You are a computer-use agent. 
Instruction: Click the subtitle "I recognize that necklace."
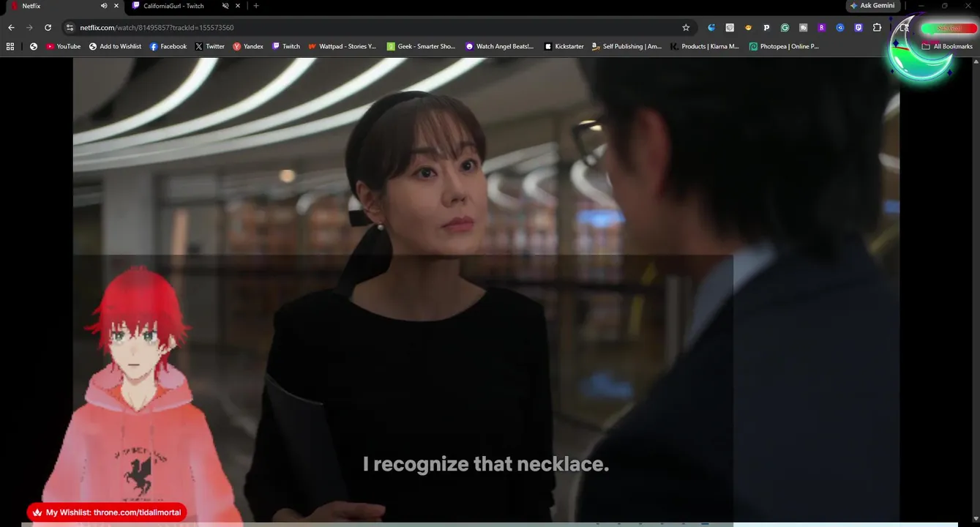pyautogui.click(x=486, y=464)
